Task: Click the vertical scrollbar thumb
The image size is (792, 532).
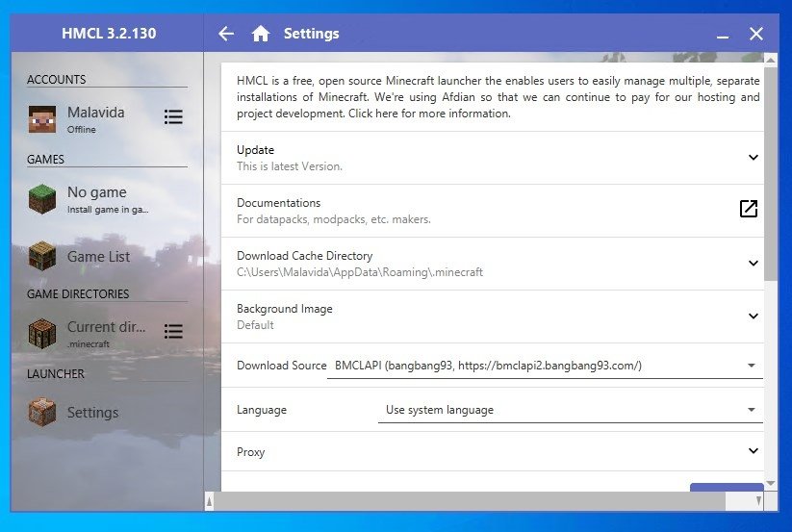Action: tap(770, 173)
